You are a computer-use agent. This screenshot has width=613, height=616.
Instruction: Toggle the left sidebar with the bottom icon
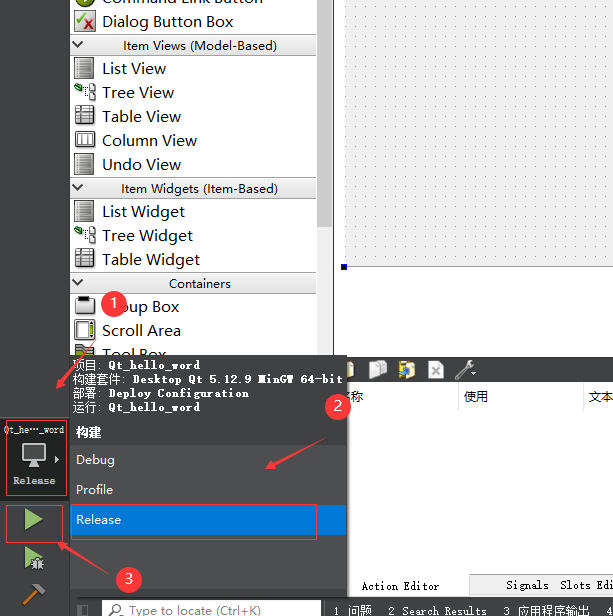tap(83, 610)
